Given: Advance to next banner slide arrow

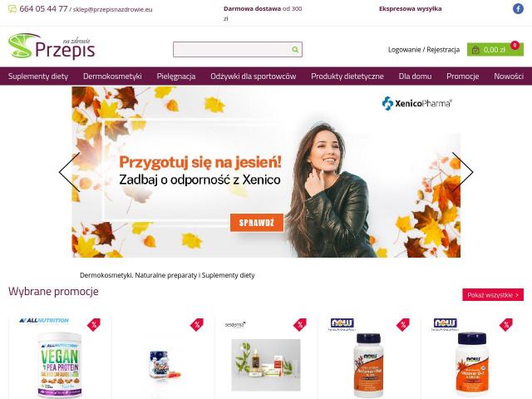Looking at the screenshot, I should [462, 172].
